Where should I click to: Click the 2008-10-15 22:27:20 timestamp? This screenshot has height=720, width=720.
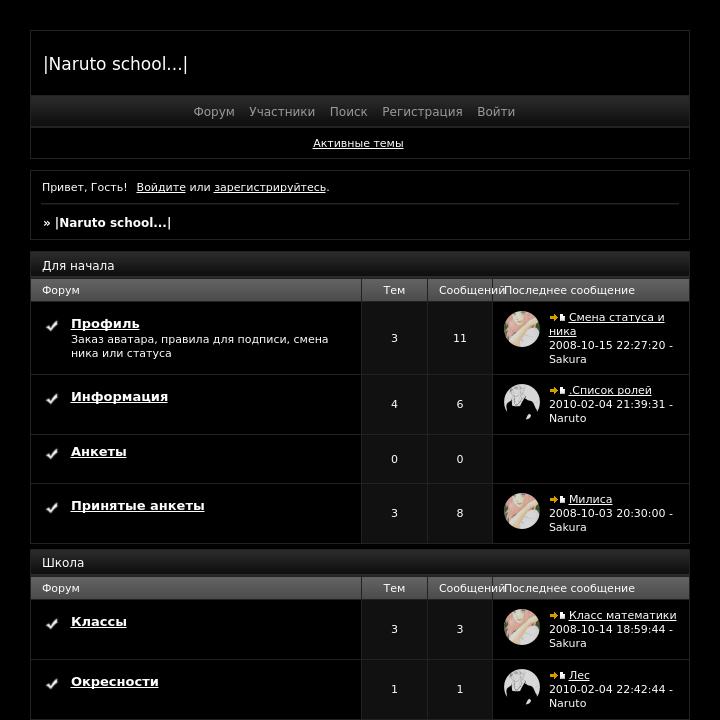pyautogui.click(x=607, y=345)
